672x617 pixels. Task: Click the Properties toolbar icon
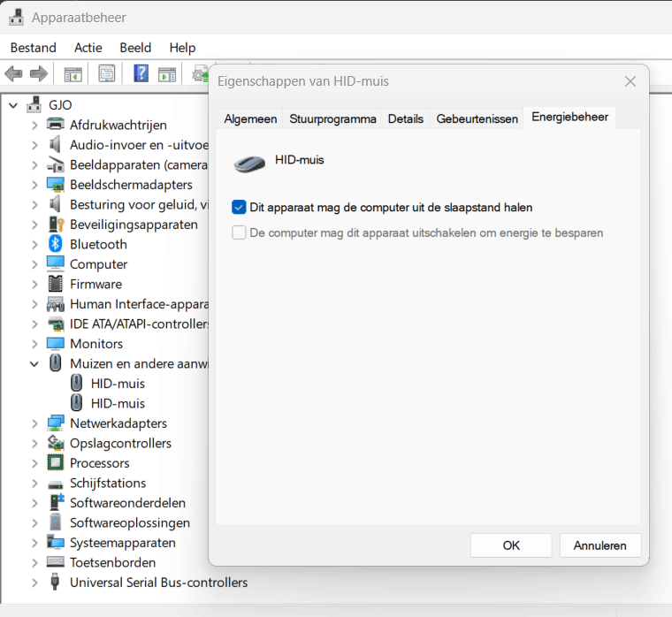[x=107, y=73]
